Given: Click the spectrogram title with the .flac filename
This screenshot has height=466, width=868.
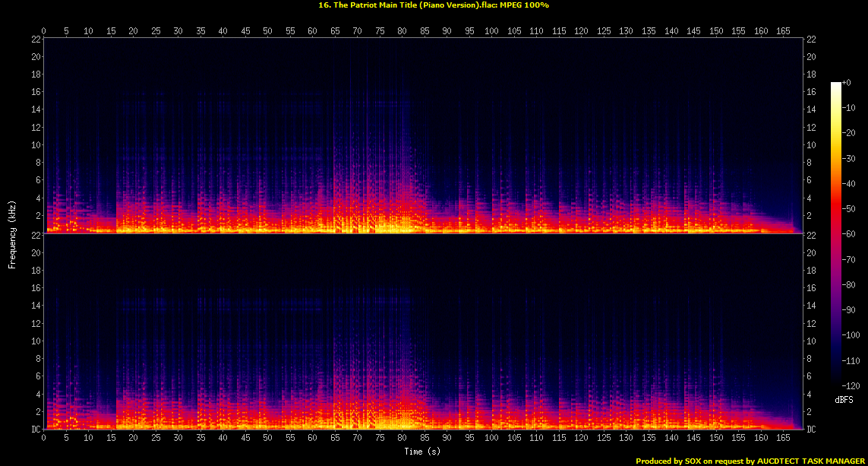Looking at the screenshot, I should click(x=434, y=5).
